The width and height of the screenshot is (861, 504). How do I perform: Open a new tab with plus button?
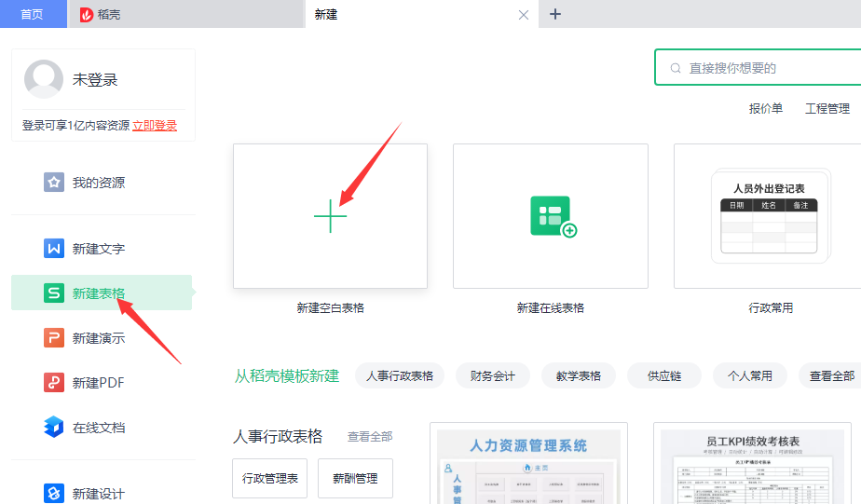pyautogui.click(x=555, y=14)
